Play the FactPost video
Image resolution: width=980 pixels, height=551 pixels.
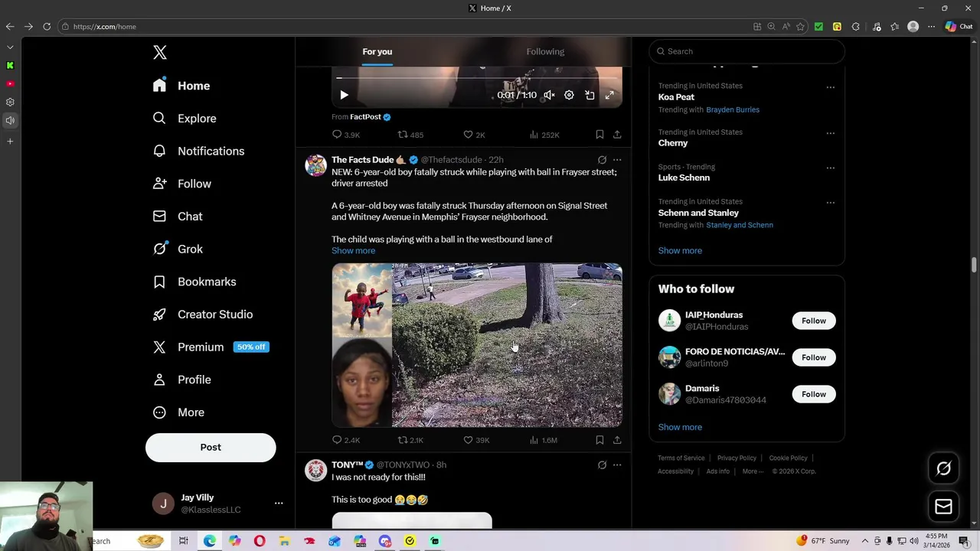pos(344,96)
